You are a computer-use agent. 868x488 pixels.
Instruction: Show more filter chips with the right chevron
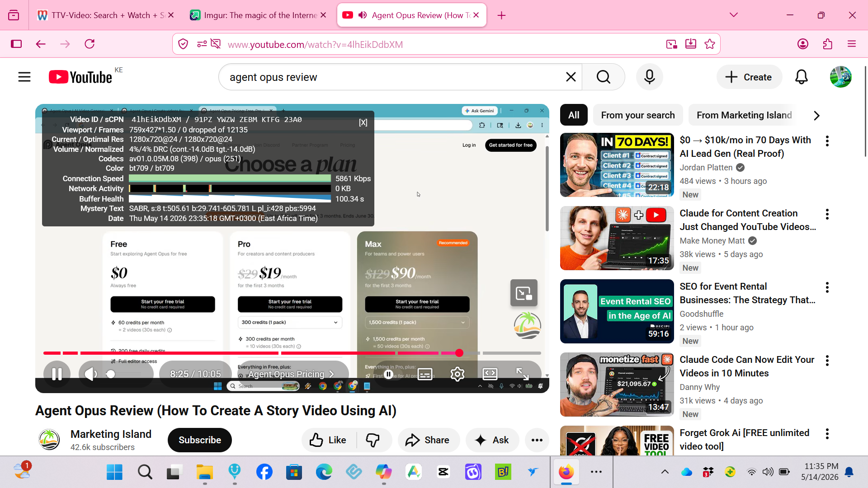tap(816, 115)
